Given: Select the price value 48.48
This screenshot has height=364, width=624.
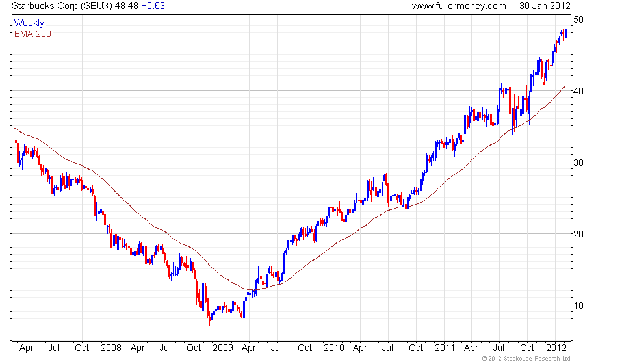Looking at the screenshot, I should 127,6.
